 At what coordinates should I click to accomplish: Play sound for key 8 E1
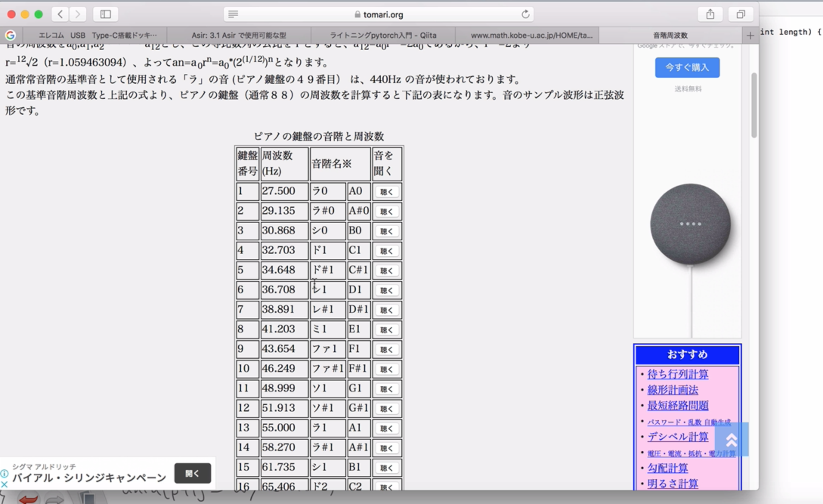[x=387, y=329]
